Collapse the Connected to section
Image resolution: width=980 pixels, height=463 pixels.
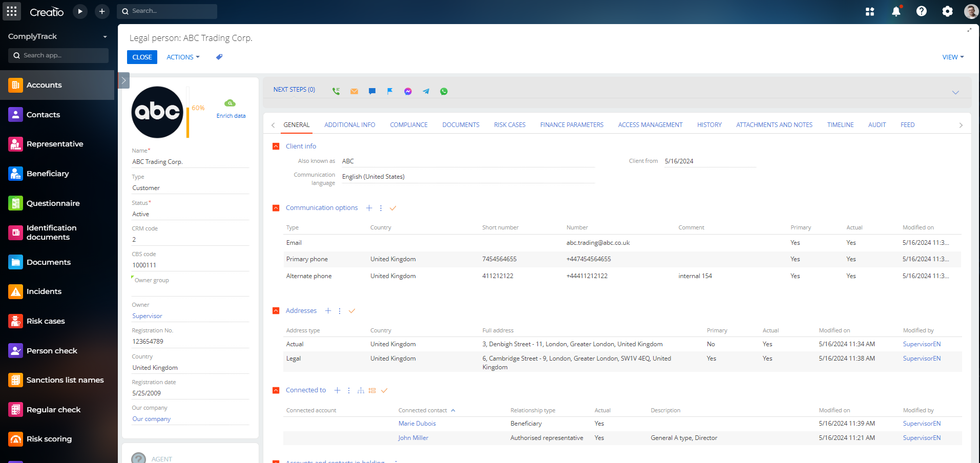276,390
